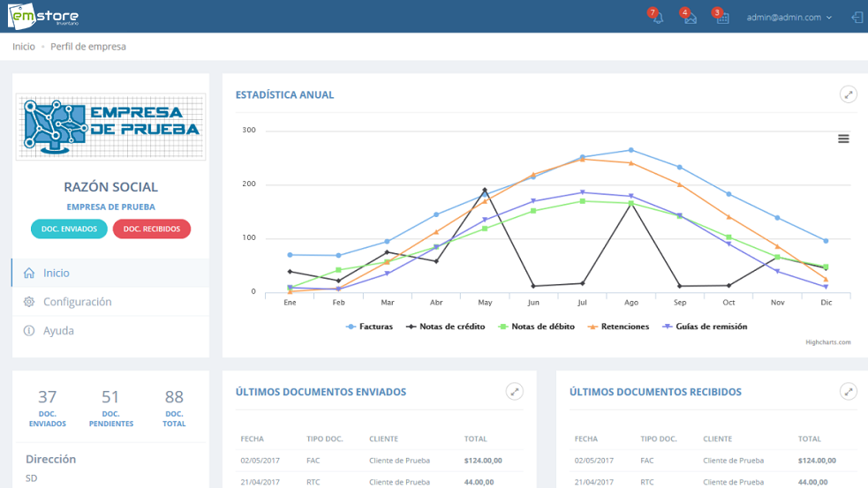Click the Doc. Enviados button
The height and width of the screenshot is (488, 868).
[x=69, y=229]
